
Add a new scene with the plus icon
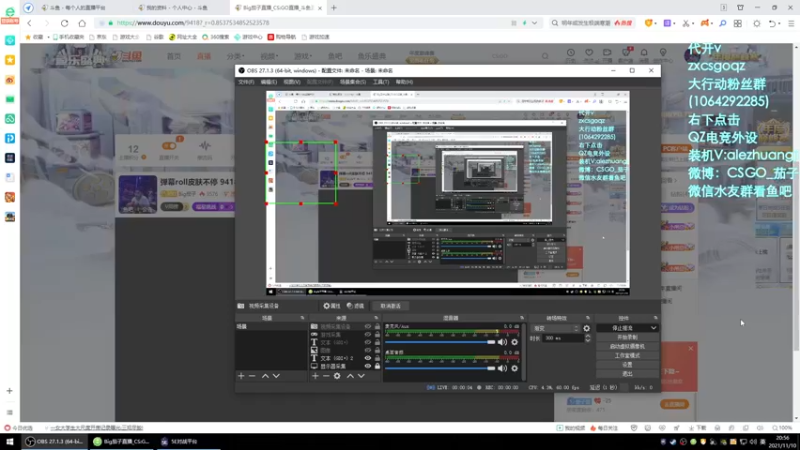[241, 376]
